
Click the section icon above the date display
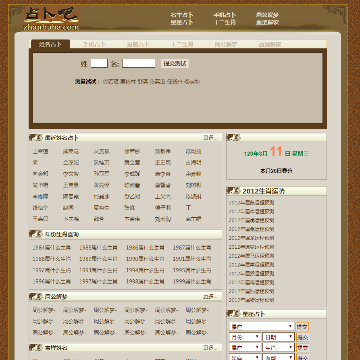tap(233, 137)
